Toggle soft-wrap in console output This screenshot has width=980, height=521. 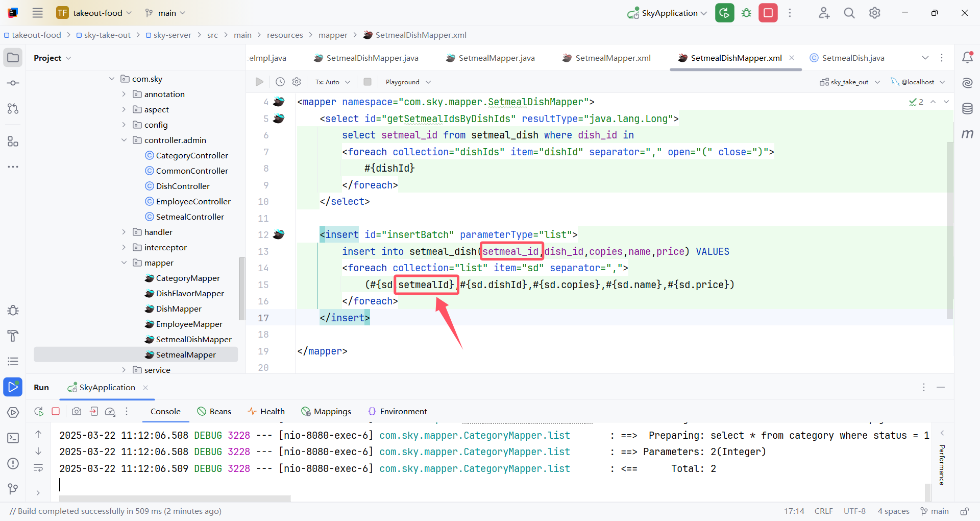[x=38, y=467]
